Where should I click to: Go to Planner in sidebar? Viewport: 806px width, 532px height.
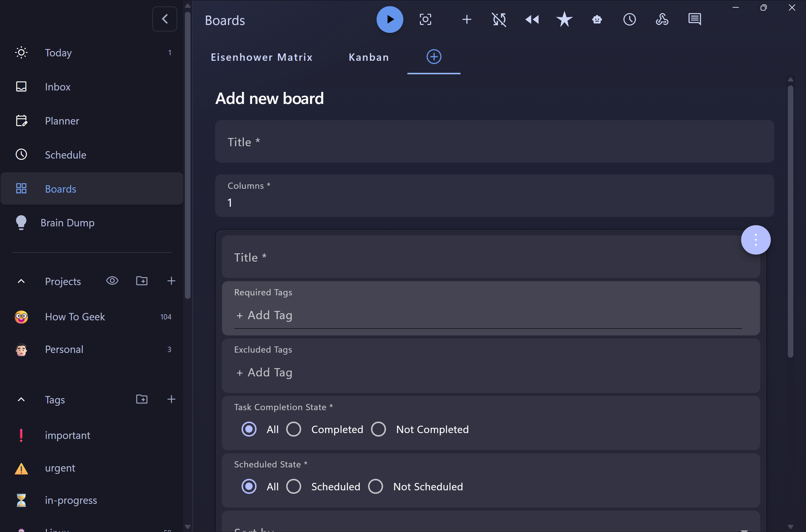[92, 121]
